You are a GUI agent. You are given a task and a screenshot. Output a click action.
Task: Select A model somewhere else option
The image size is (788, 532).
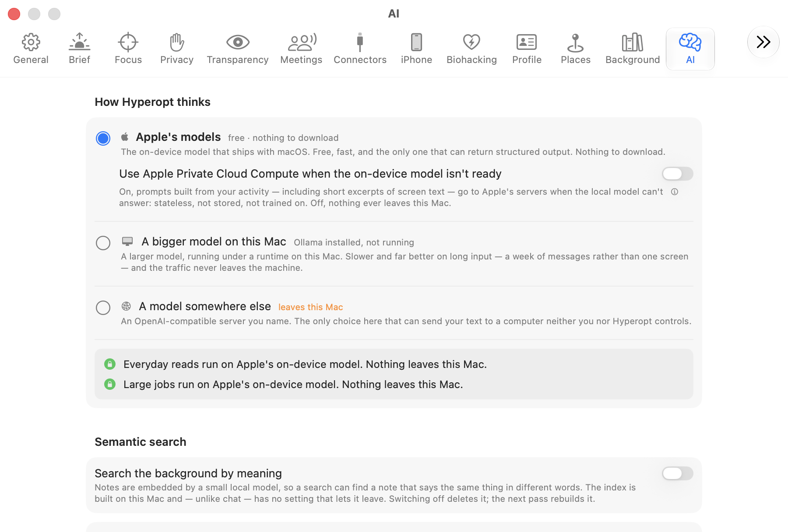pos(103,308)
